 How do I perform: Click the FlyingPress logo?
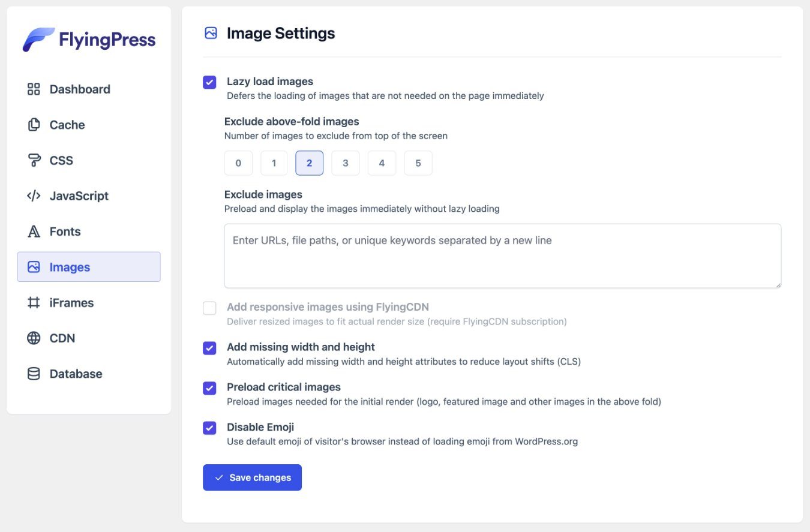point(89,40)
